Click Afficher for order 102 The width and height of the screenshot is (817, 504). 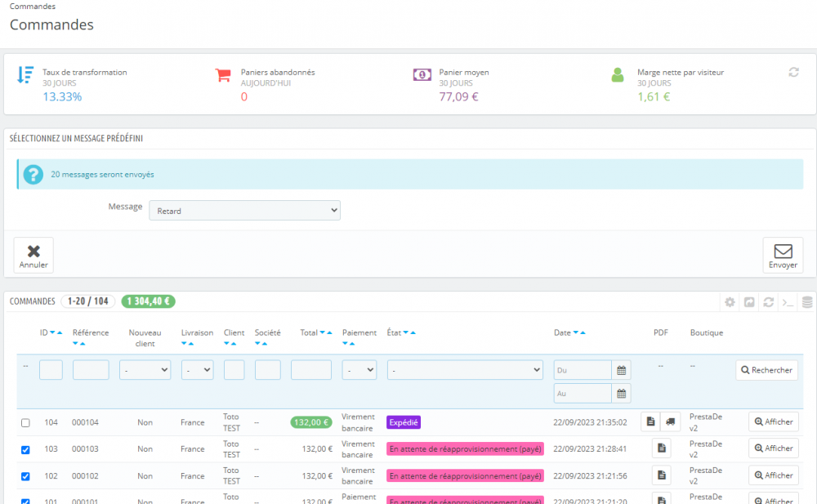tap(773, 475)
